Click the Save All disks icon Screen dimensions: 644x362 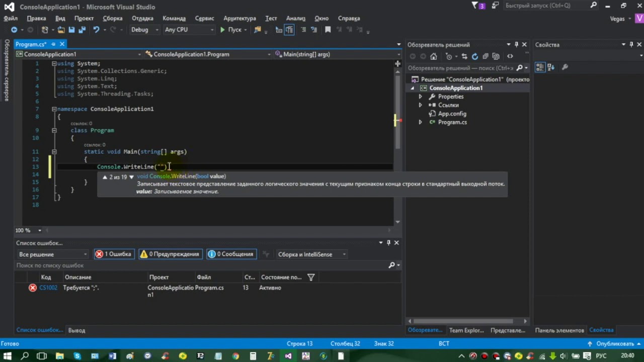pyautogui.click(x=82, y=30)
